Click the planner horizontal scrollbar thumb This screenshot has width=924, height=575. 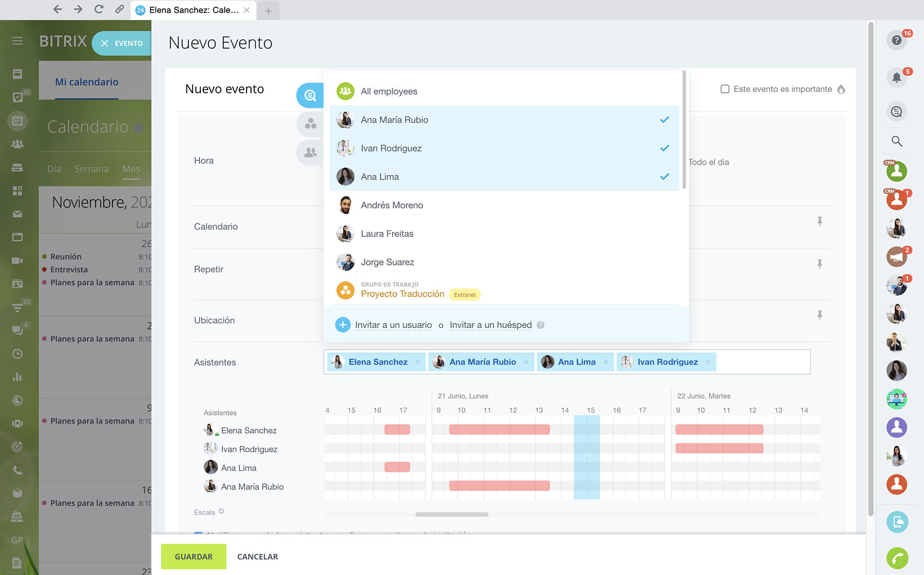click(452, 514)
